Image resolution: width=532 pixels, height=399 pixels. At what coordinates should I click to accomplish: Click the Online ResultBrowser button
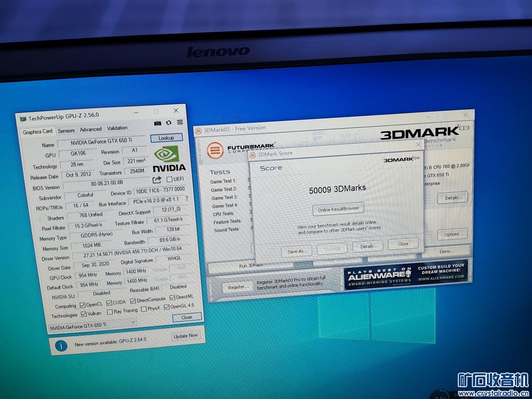pos(338,209)
